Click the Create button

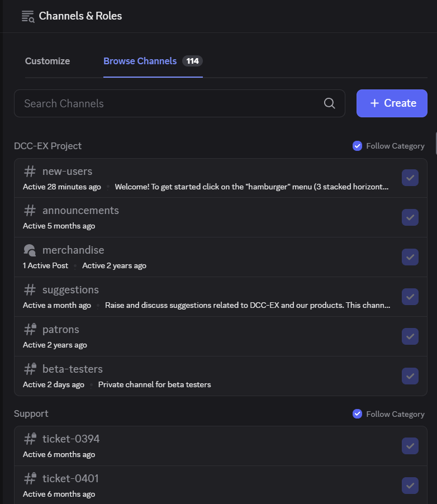pos(392,103)
